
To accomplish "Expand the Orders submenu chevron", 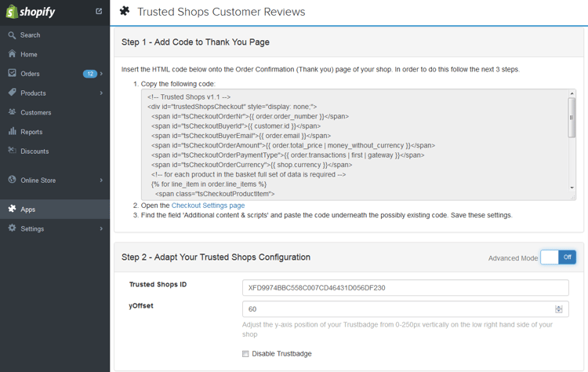I will coord(101,74).
